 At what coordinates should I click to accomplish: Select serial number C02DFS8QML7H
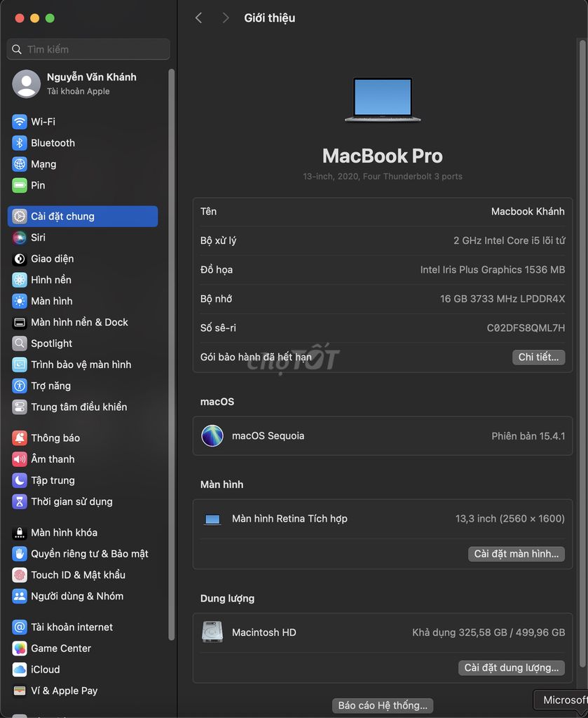(526, 328)
